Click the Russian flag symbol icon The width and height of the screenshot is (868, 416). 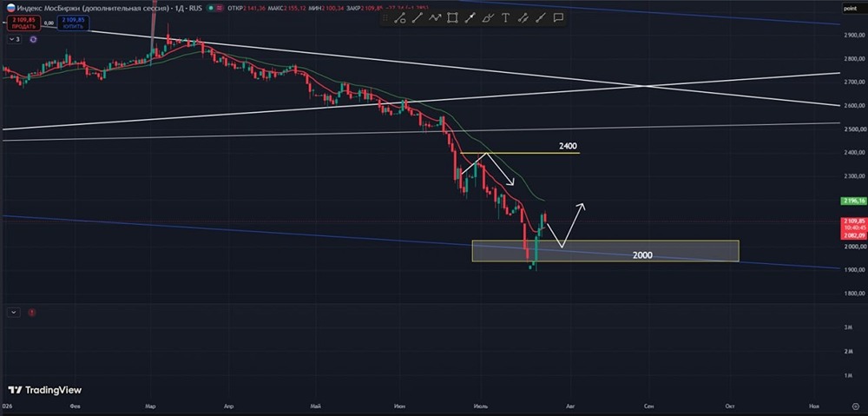(10, 7)
